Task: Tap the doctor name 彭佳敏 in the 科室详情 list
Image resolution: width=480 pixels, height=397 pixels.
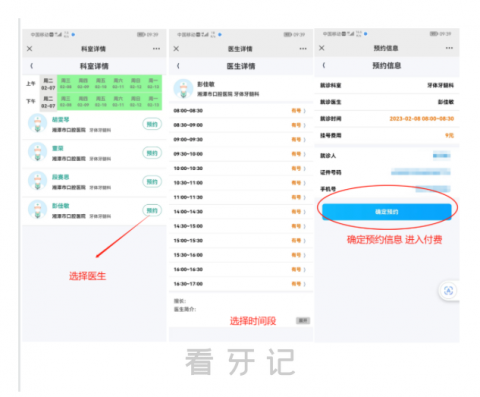Action: coord(60,206)
